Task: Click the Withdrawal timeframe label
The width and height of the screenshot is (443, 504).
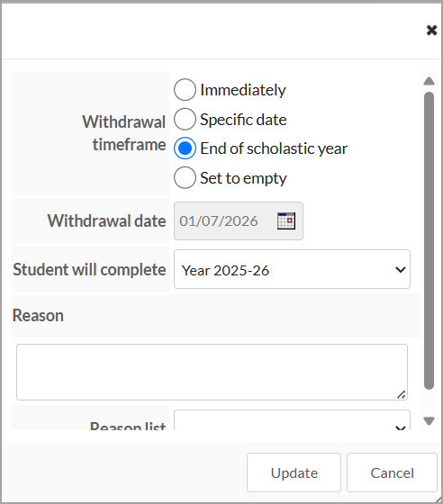Action: click(x=124, y=133)
